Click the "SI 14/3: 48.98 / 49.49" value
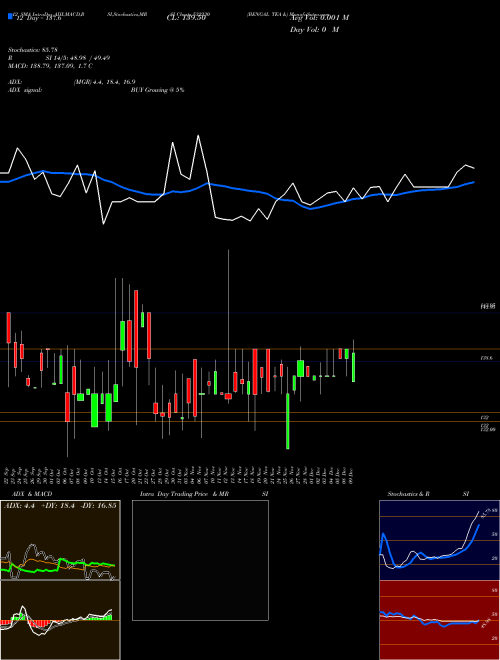The width and height of the screenshot is (500, 660). pos(78,58)
